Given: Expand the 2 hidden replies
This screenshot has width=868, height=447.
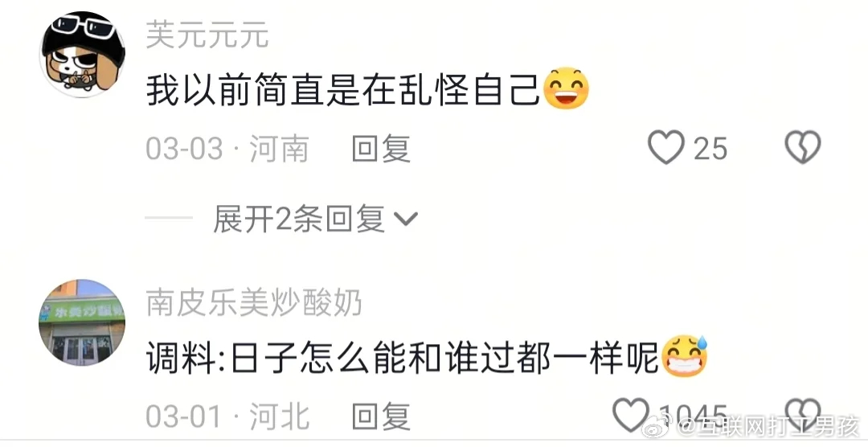Looking at the screenshot, I should tap(314, 218).
